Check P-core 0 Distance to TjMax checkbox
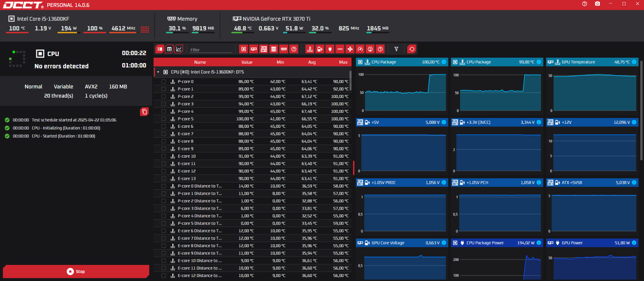Screen dimensions: 644x281 (164, 186)
